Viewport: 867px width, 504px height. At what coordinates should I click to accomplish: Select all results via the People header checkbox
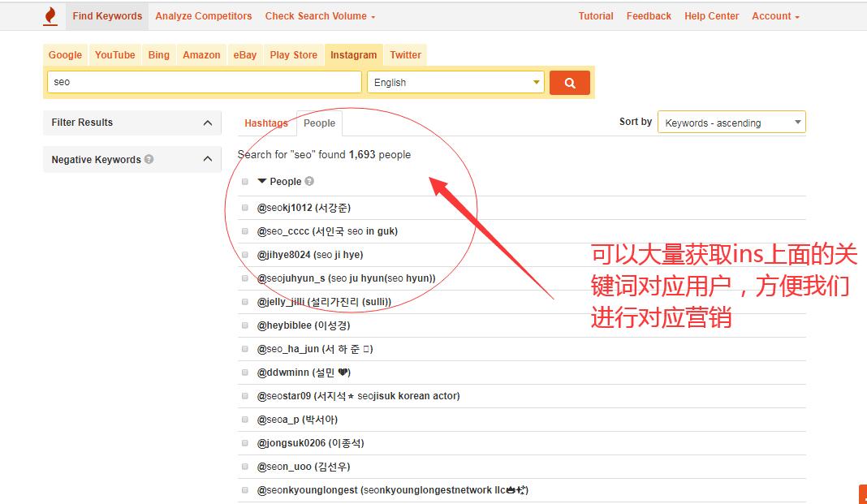pyautogui.click(x=244, y=181)
